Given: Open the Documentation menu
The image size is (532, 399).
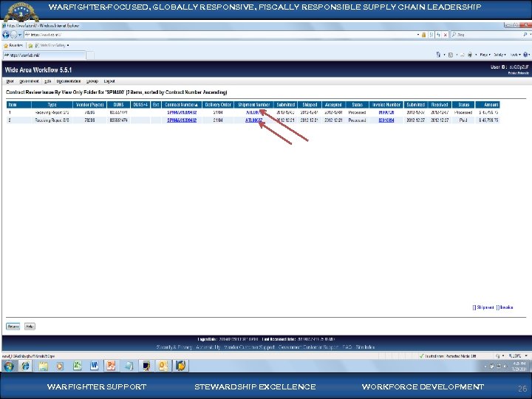Looking at the screenshot, I should (69, 81).
